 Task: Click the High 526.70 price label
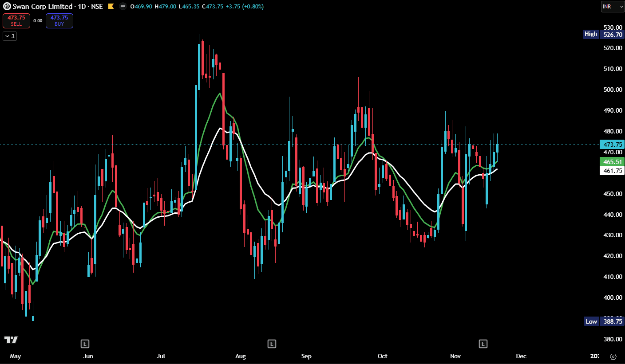click(x=603, y=34)
